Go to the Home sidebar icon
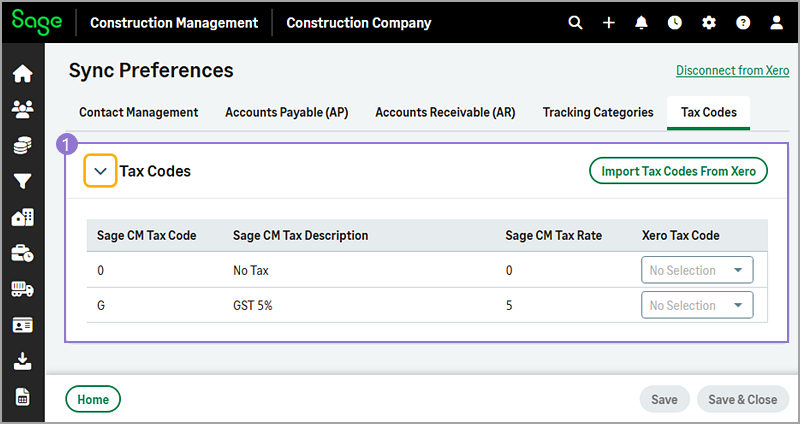Screen dimensions: 800x424 point(22,74)
